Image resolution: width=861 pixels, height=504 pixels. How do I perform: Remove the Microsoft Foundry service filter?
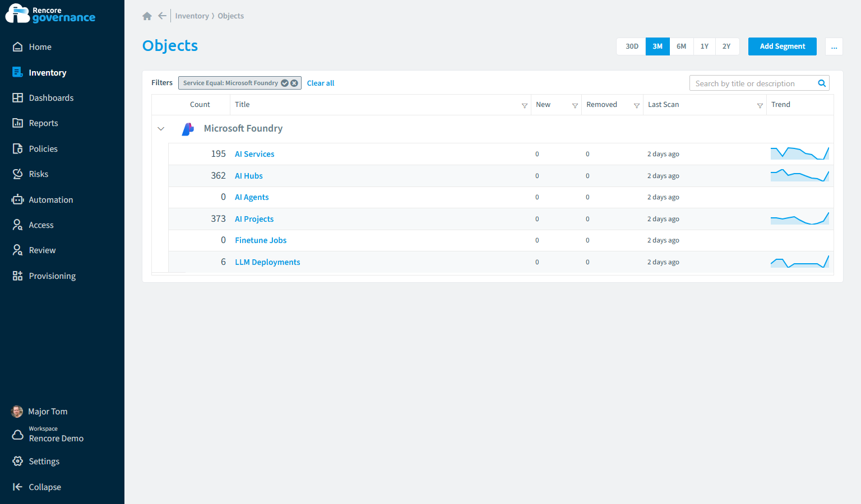click(294, 83)
